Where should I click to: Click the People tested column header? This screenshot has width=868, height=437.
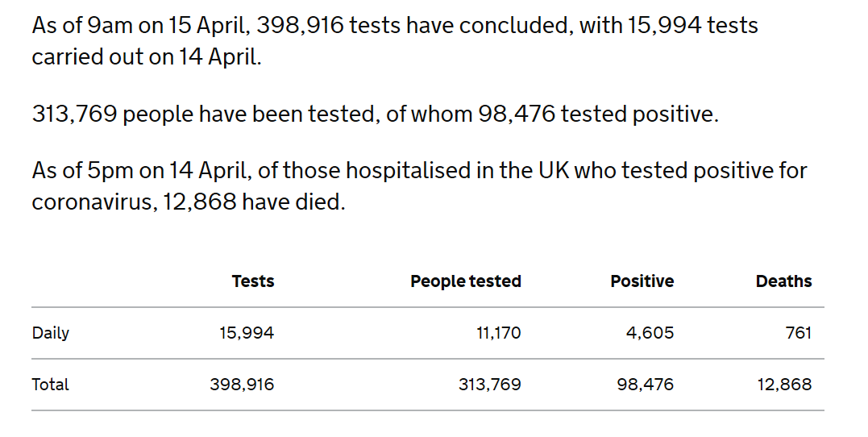point(465,281)
